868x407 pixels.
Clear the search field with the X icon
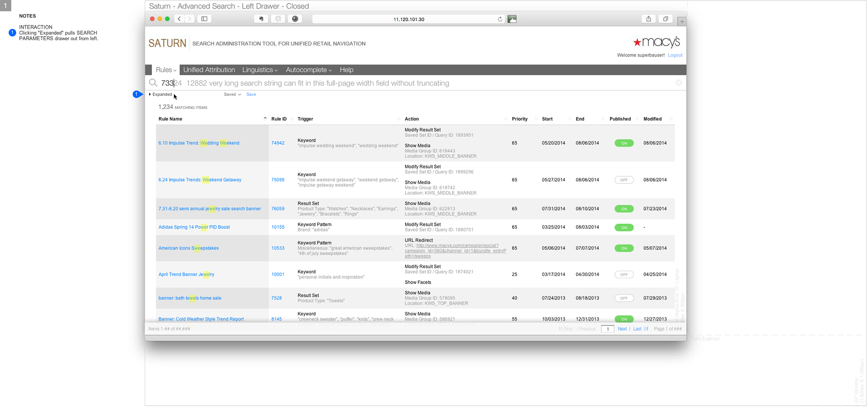pyautogui.click(x=679, y=83)
